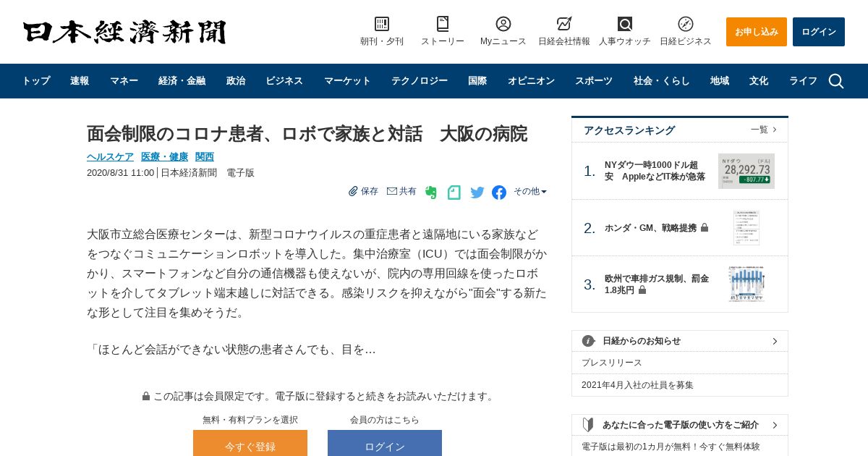Click the 日本経済新聞 logo
This screenshot has height=456, width=868.
124,32
